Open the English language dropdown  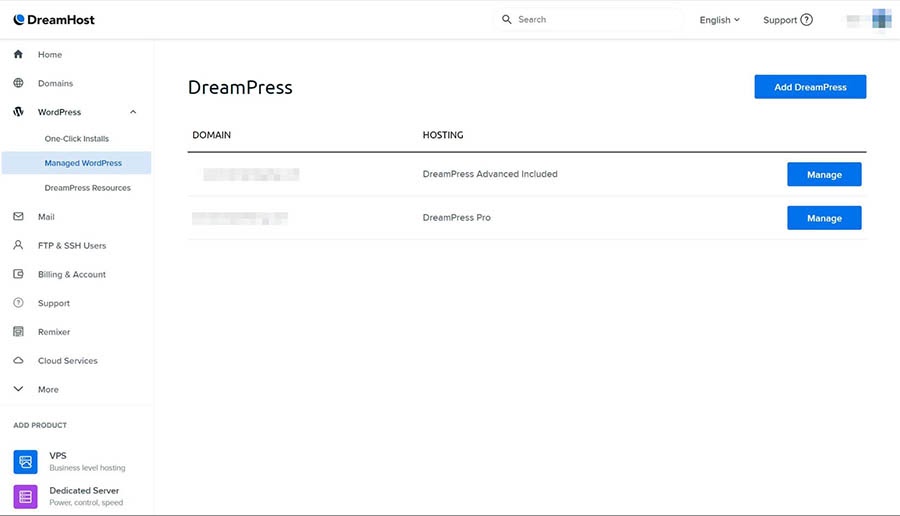719,20
